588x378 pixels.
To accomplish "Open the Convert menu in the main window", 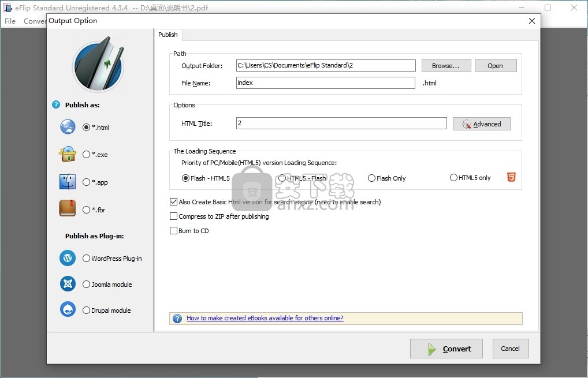I will [x=35, y=21].
